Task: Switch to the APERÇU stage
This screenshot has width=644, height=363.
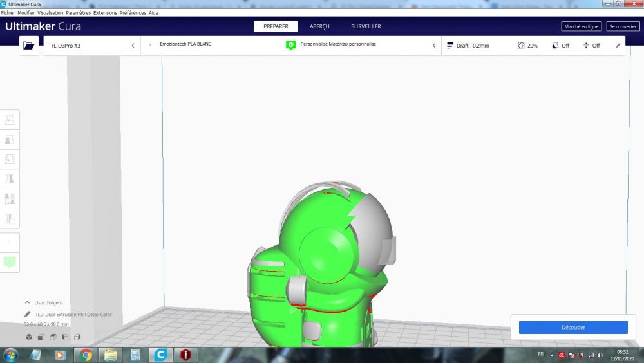Action: pyautogui.click(x=319, y=26)
